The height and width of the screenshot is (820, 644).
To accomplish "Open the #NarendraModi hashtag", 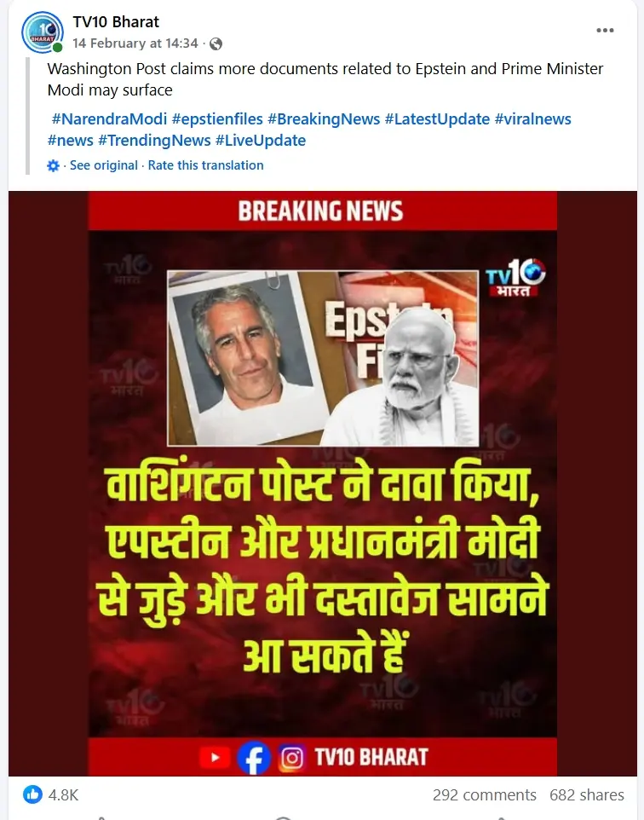I will (109, 119).
